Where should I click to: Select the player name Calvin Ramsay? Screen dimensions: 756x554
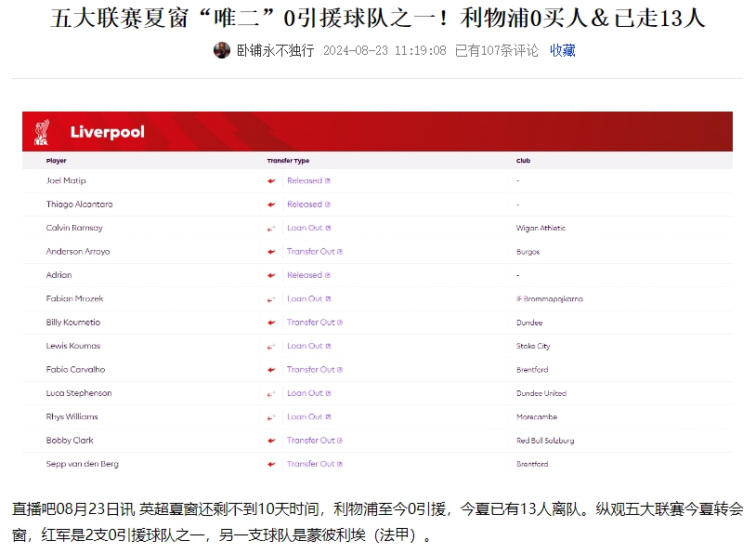pos(74,228)
